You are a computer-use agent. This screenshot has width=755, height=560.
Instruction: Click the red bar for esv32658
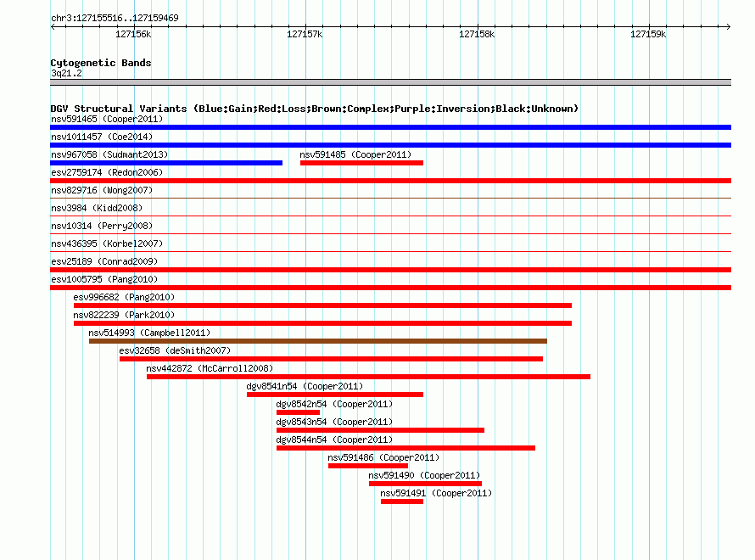(x=332, y=359)
